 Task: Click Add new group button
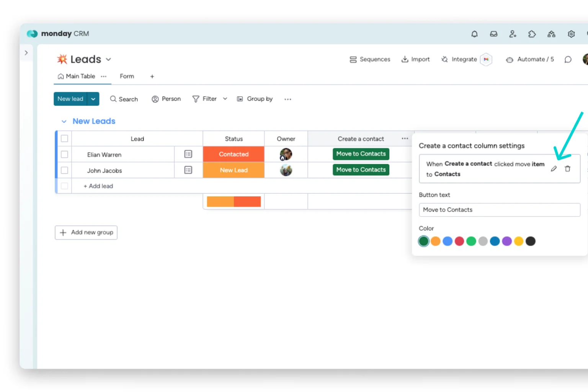[x=86, y=232]
